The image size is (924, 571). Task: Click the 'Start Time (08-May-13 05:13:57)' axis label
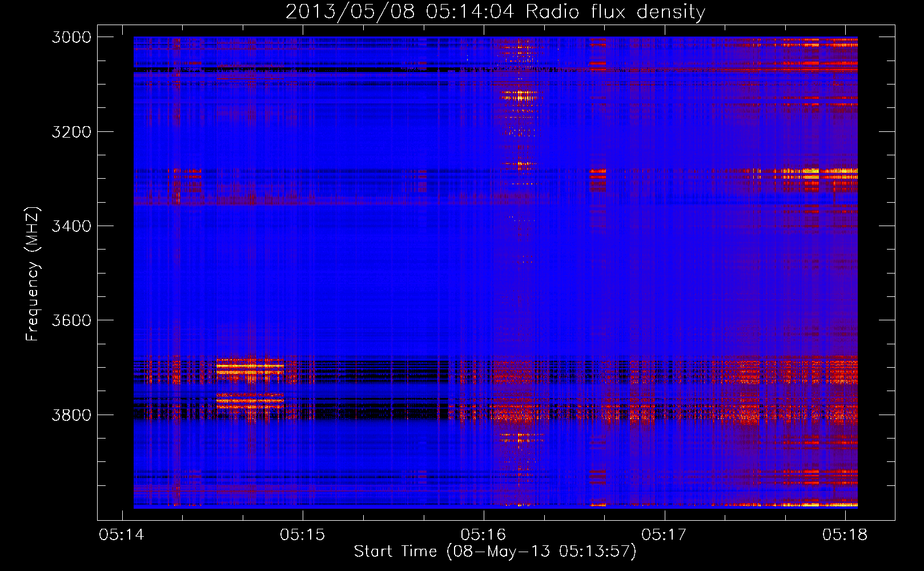tap(495, 552)
